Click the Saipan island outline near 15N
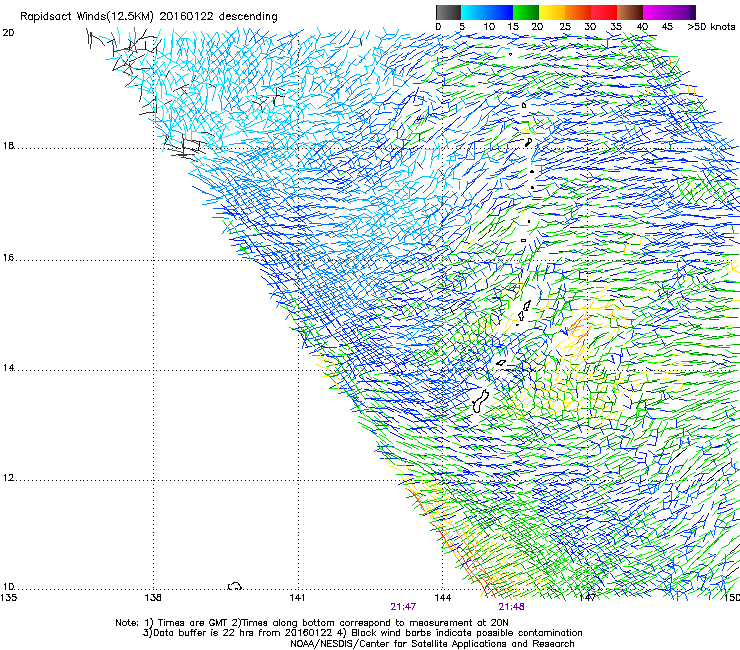 pyautogui.click(x=527, y=305)
